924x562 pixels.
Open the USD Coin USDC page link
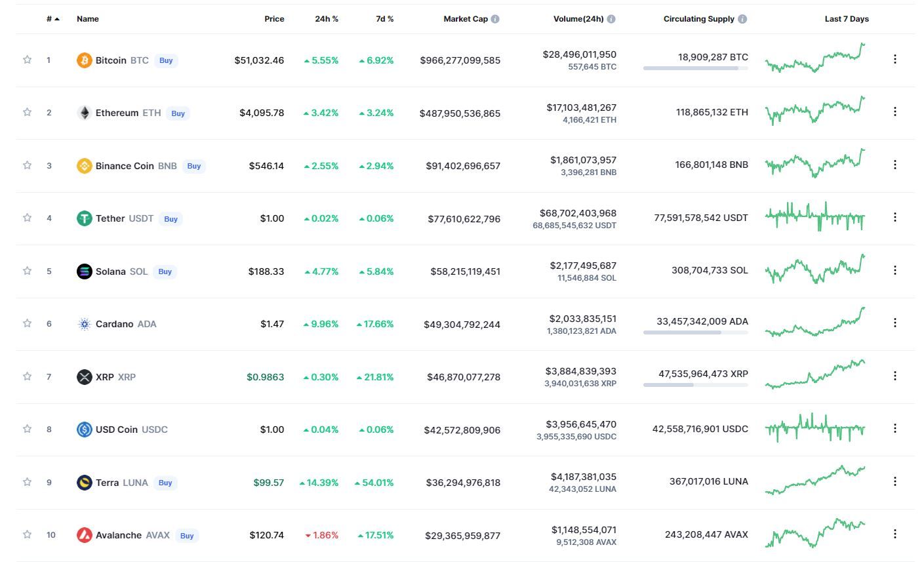[132, 430]
